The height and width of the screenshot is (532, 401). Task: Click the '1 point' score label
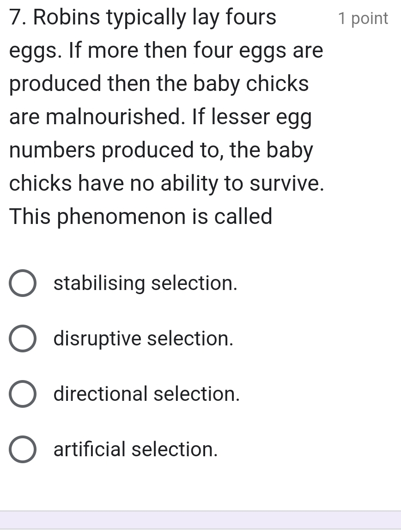click(x=363, y=18)
